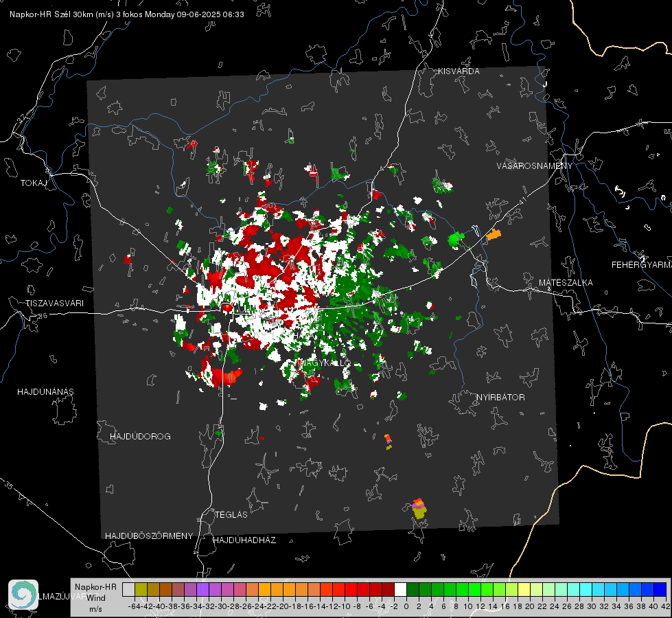The height and width of the screenshot is (618, 672).
Task: Click the -64 value on the scale
Action: point(134,606)
